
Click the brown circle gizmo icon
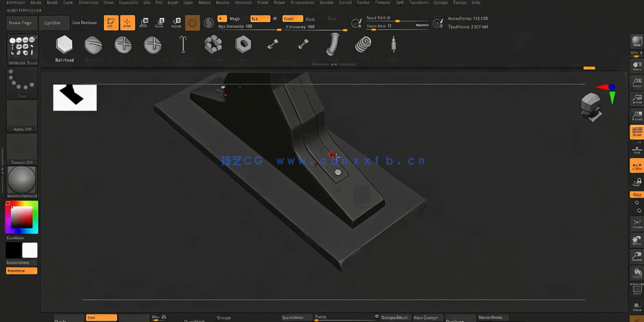click(x=192, y=23)
